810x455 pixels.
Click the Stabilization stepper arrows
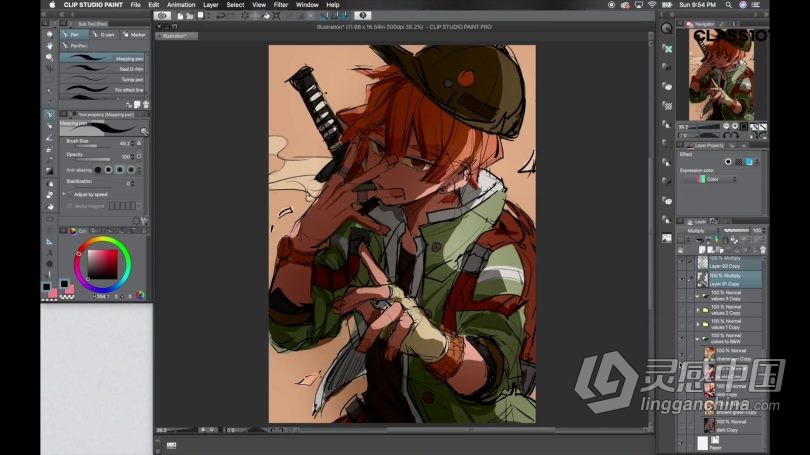pos(133,183)
